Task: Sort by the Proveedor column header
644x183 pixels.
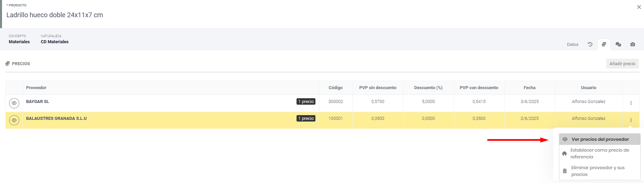Action: coord(36,87)
